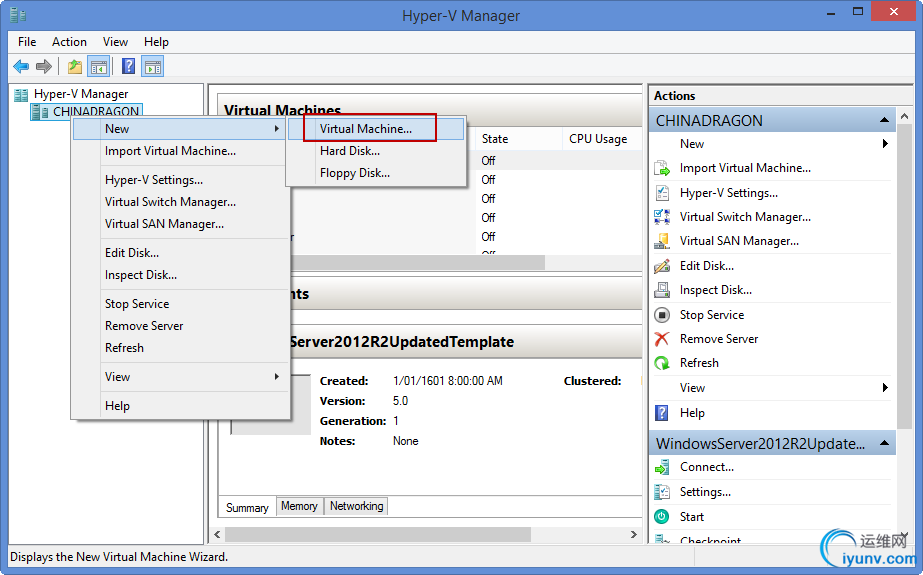Open the Help menu in menu bar

point(156,42)
